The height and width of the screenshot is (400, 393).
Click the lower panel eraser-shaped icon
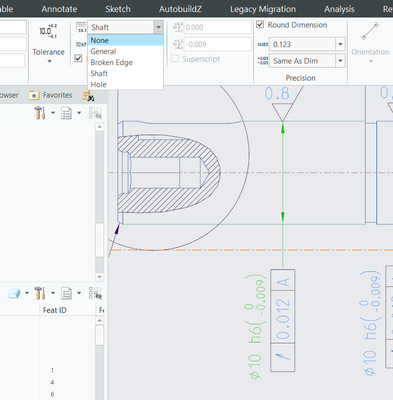(14, 294)
